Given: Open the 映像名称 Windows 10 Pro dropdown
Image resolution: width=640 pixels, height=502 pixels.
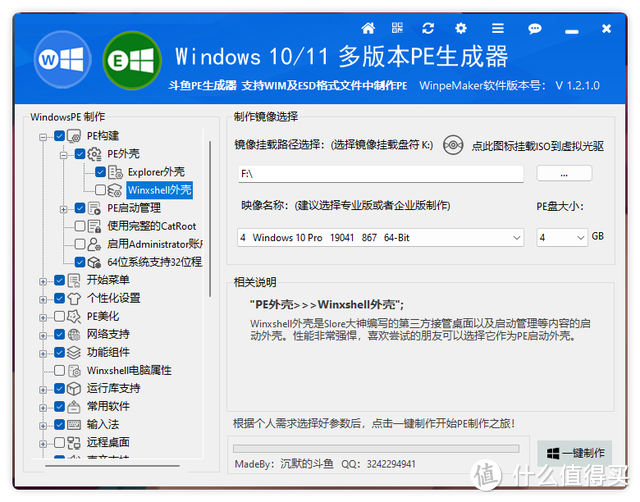Looking at the screenshot, I should (x=380, y=238).
